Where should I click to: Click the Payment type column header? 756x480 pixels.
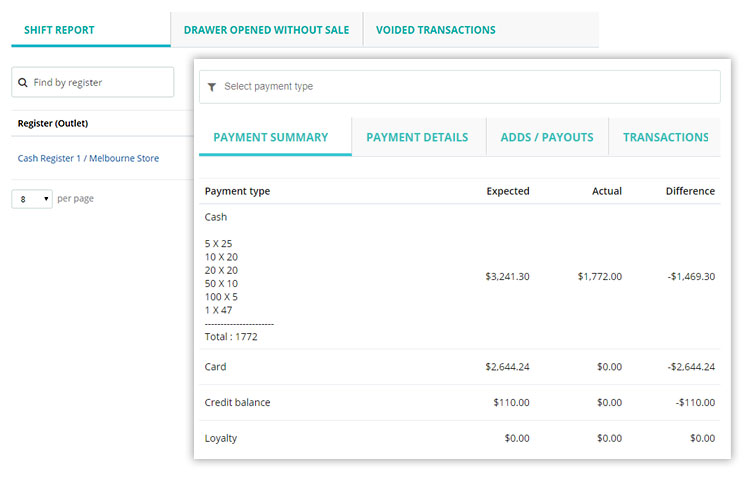(237, 191)
